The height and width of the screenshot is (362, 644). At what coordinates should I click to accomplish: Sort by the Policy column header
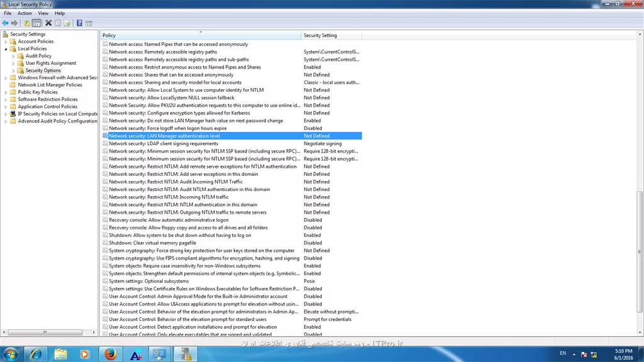point(201,35)
